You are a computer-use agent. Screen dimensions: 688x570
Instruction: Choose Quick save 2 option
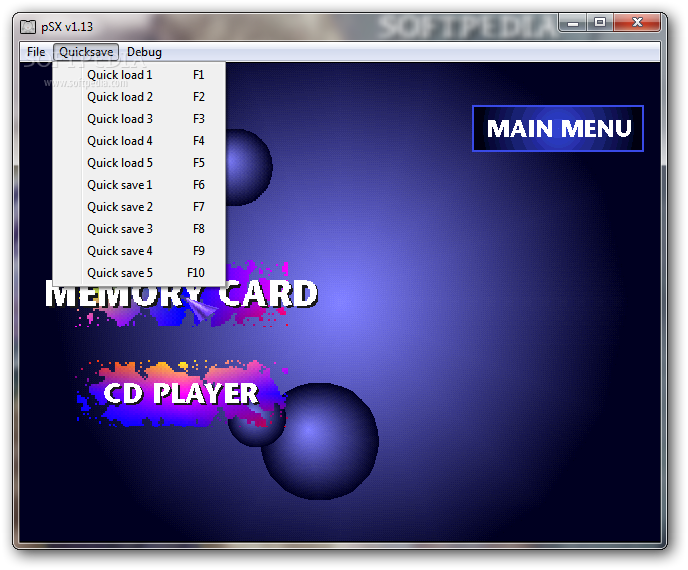point(139,207)
